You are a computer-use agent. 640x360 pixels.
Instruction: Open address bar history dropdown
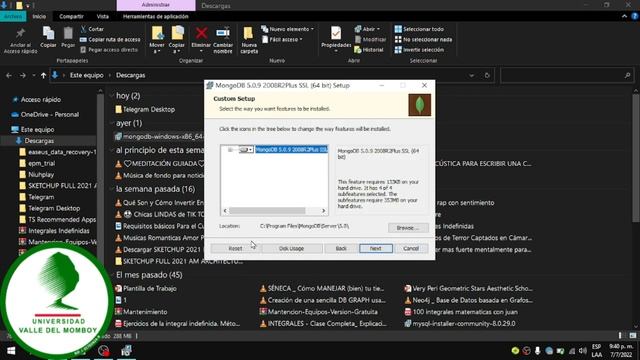pos(471,76)
